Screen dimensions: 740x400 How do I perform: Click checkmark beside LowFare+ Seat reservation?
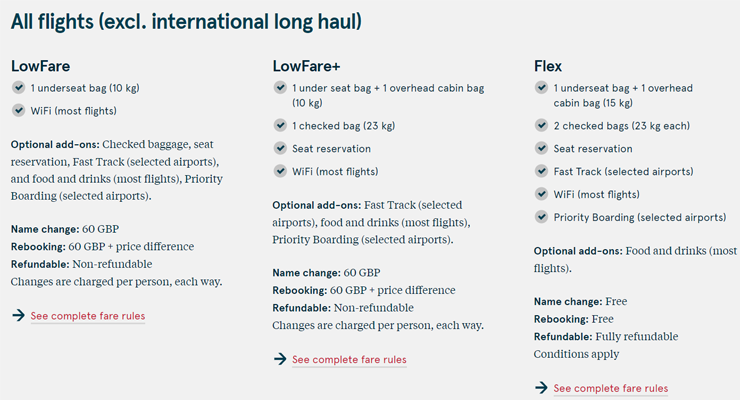[280, 148]
